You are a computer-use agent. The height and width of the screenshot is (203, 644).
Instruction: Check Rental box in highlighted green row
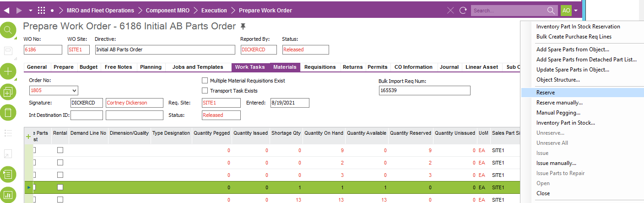[x=60, y=187]
